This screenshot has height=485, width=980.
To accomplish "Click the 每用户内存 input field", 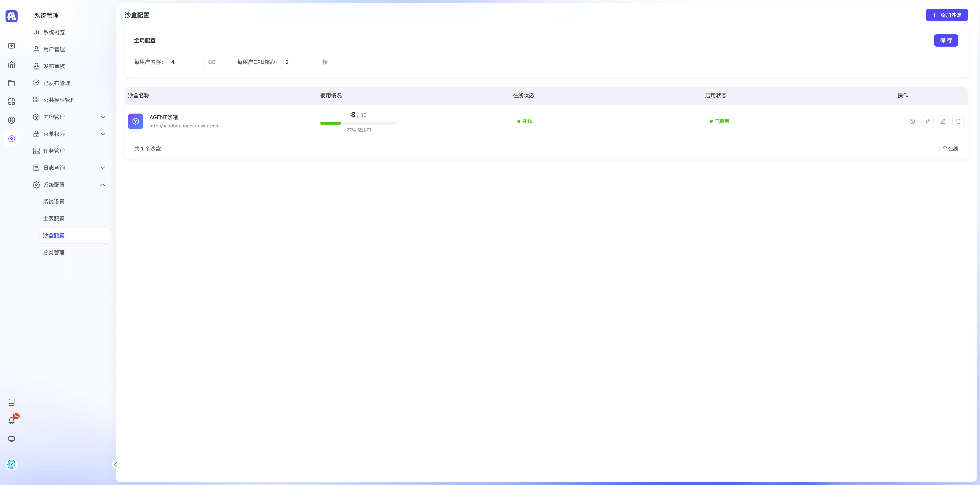I will coord(185,62).
